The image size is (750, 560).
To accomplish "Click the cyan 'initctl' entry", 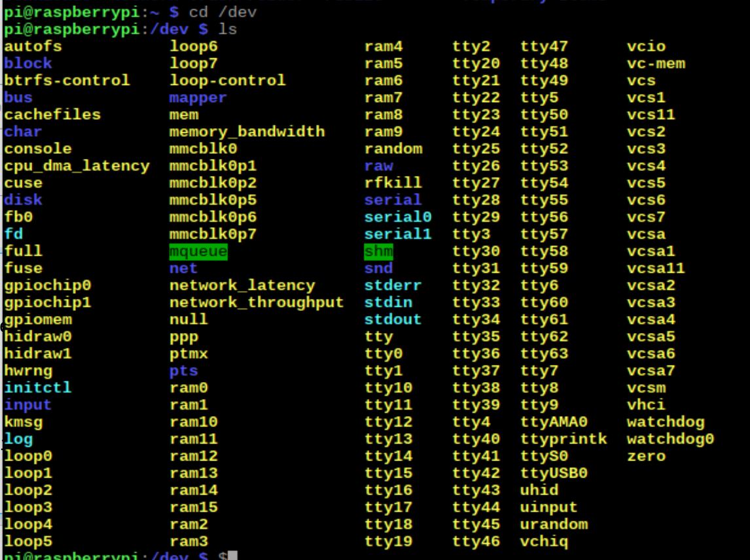I will (38, 388).
